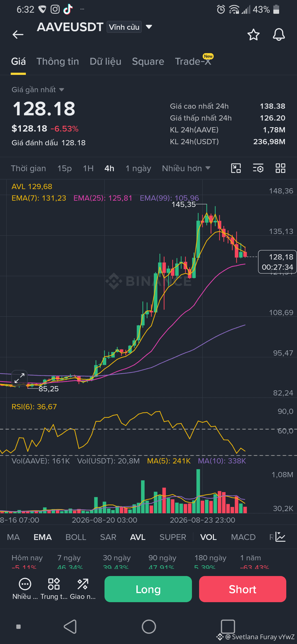Switch to Square tab
Screen dimensions: 297x644
point(148,61)
